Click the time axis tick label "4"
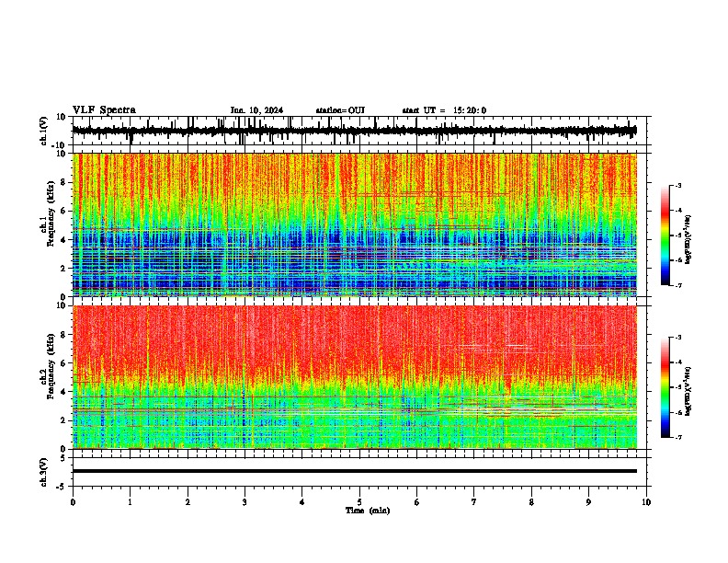The height and width of the screenshot is (563, 728). [302, 502]
